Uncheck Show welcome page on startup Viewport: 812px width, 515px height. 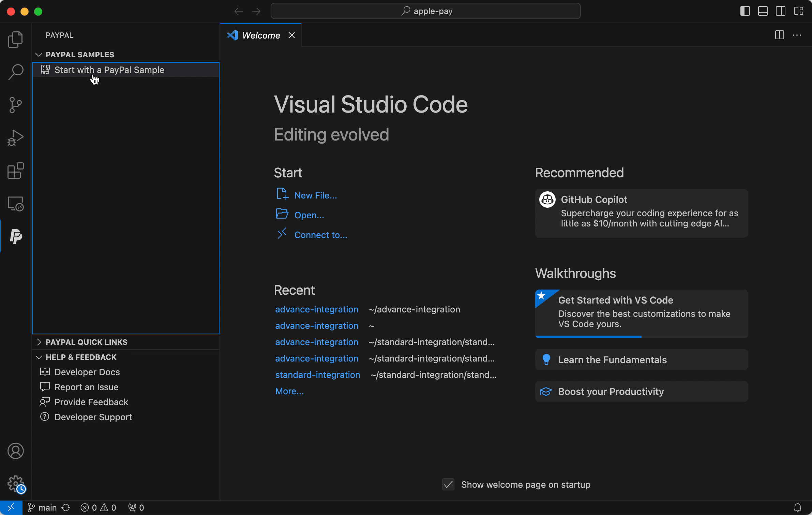point(448,484)
